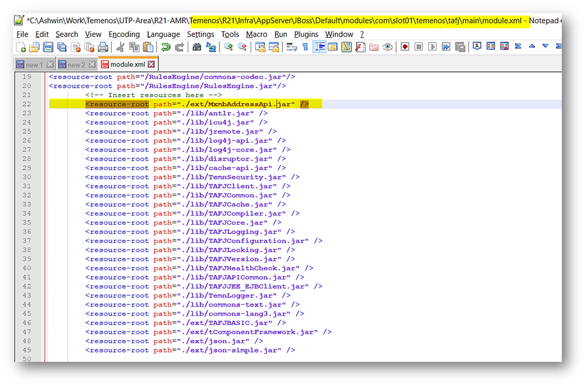This screenshot has height=388, width=588.
Task: Switch to the new 1 tab
Action: [34, 65]
